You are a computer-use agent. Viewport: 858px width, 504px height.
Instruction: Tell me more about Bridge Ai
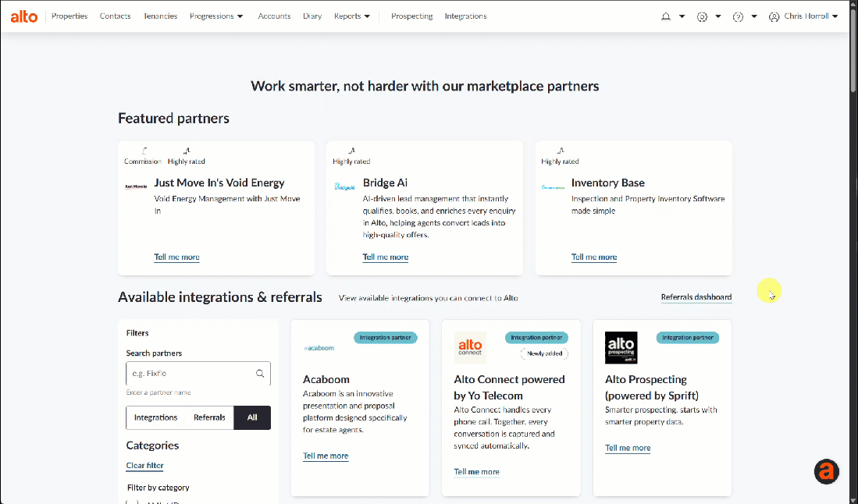(x=385, y=257)
